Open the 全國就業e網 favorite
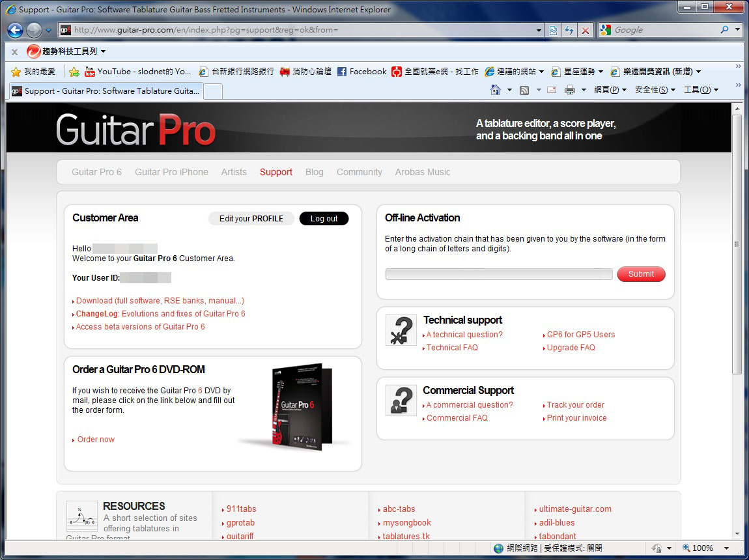Image resolution: width=749 pixels, height=560 pixels. point(434,72)
